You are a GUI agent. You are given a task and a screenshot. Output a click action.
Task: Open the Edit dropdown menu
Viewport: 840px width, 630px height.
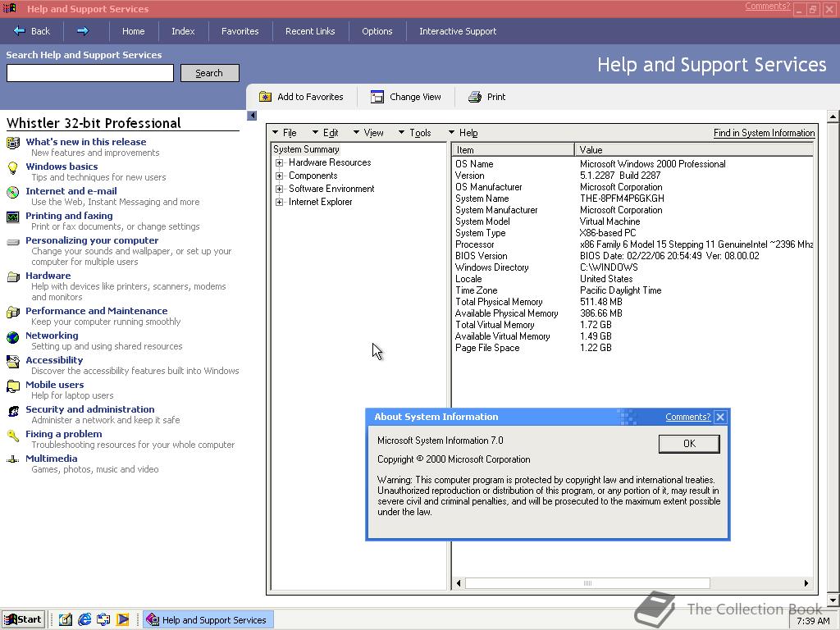coord(325,132)
